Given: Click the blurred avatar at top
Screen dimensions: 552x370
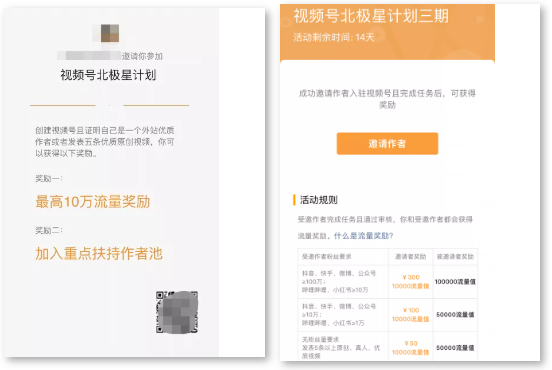Looking at the screenshot, I should tap(110, 33).
